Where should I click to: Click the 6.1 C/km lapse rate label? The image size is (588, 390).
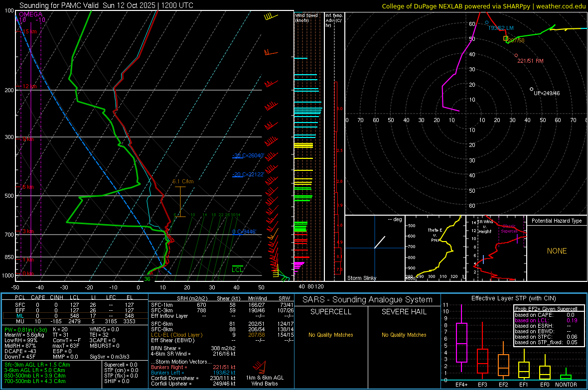point(183,181)
